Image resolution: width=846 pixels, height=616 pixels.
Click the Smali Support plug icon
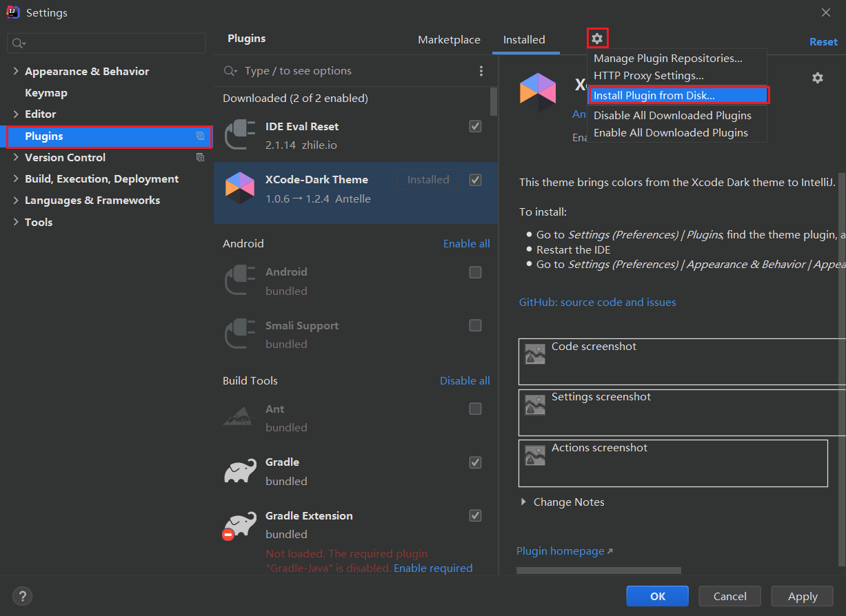239,334
